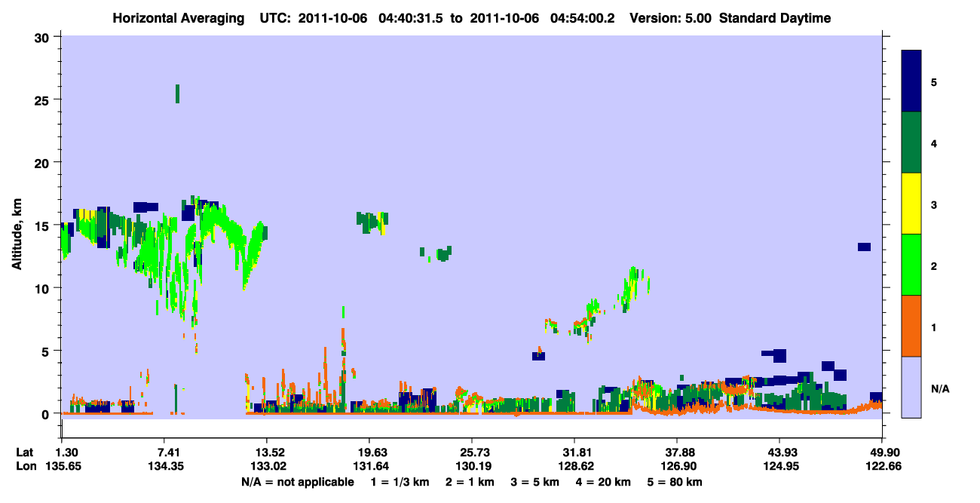Image resolution: width=980 pixels, height=503 pixels.
Task: Click the yellow level 3 colorbar segment
Action: click(x=912, y=204)
